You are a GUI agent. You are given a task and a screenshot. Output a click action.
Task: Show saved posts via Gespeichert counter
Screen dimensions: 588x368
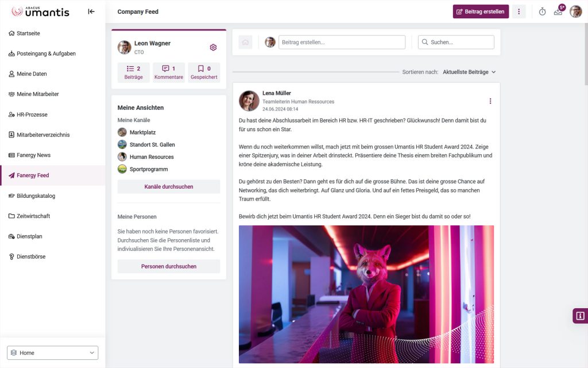pos(204,72)
